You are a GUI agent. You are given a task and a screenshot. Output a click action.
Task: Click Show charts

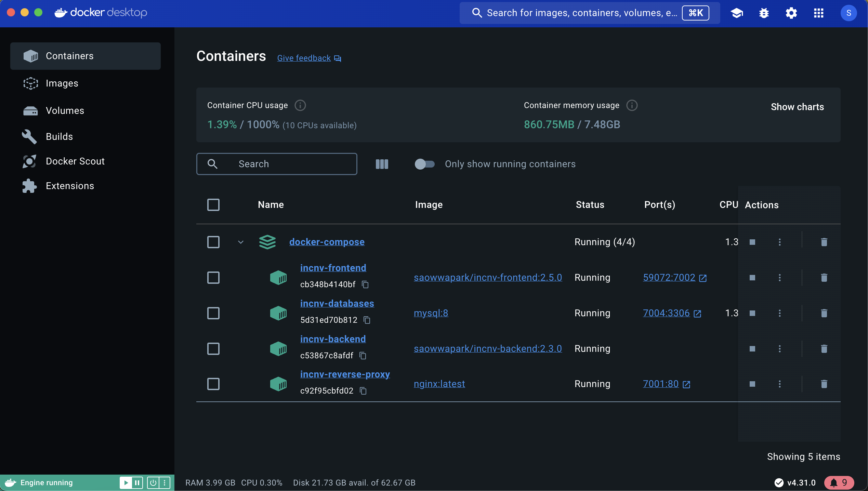coord(797,107)
